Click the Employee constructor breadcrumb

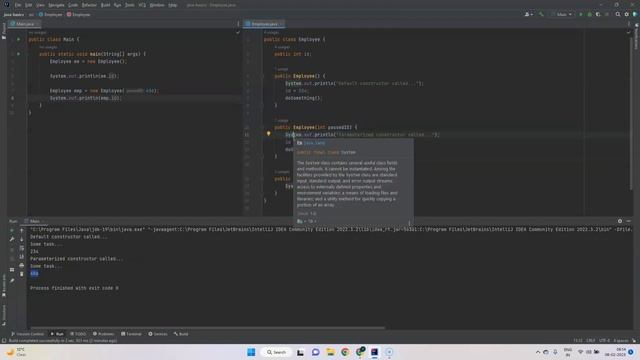[x=79, y=14]
